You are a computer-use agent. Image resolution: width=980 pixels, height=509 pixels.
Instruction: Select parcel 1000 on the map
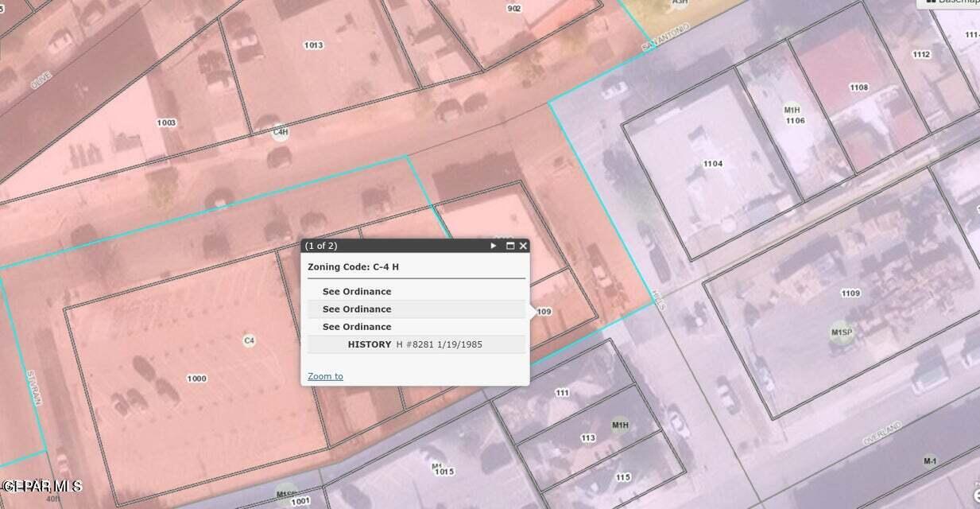point(196,379)
